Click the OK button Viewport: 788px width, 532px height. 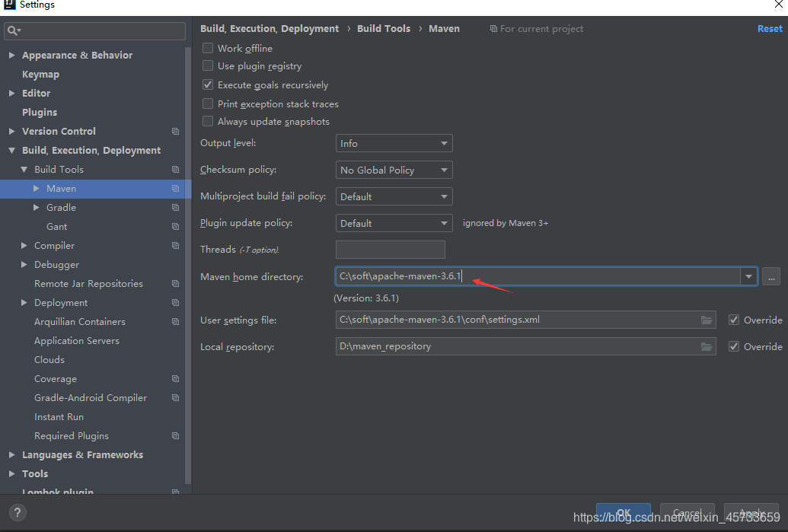624,513
